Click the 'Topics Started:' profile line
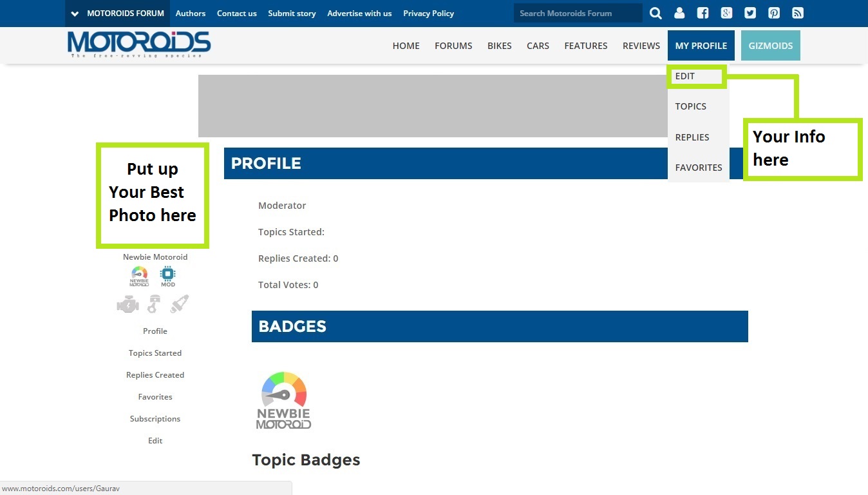The height and width of the screenshot is (495, 868). pyautogui.click(x=291, y=232)
